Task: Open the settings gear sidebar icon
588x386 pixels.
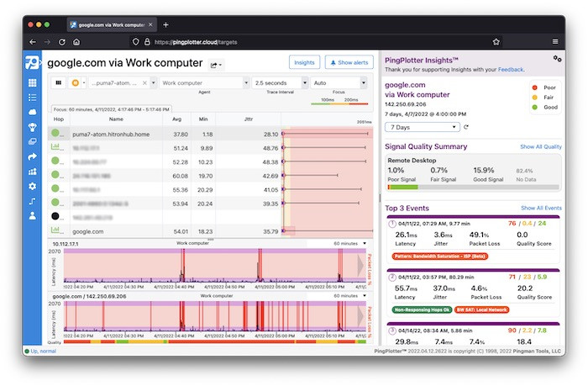Action: (x=33, y=186)
